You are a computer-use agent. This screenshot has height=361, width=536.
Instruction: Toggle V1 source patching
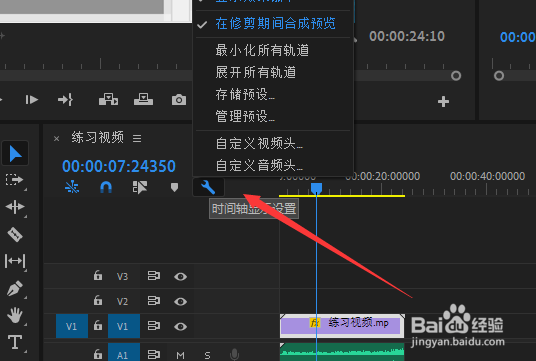(72, 326)
